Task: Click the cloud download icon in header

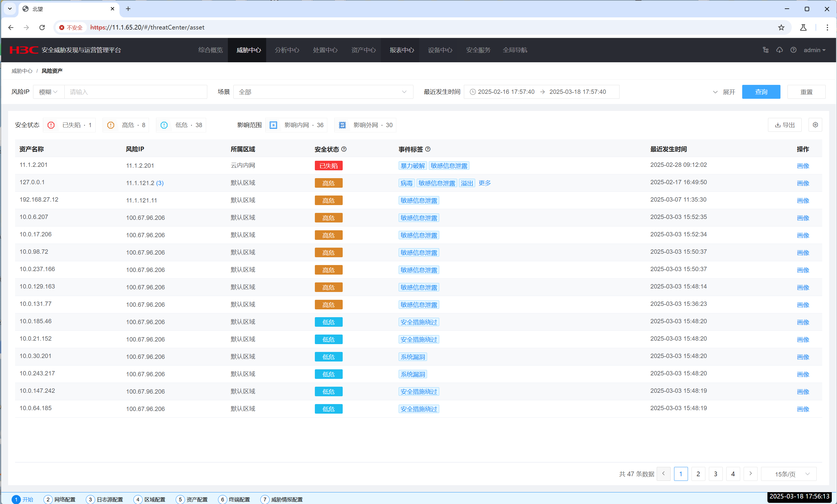Action: 780,50
